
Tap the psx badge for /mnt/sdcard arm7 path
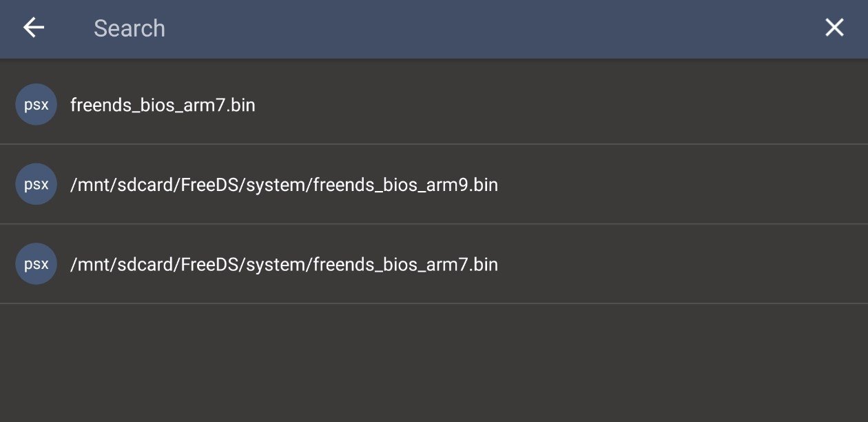point(36,264)
